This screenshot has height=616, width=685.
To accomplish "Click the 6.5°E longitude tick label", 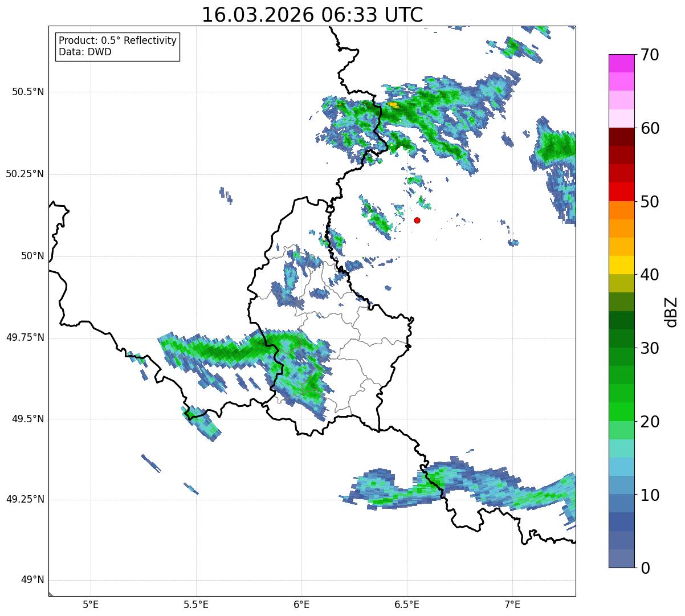I will pyautogui.click(x=407, y=604).
